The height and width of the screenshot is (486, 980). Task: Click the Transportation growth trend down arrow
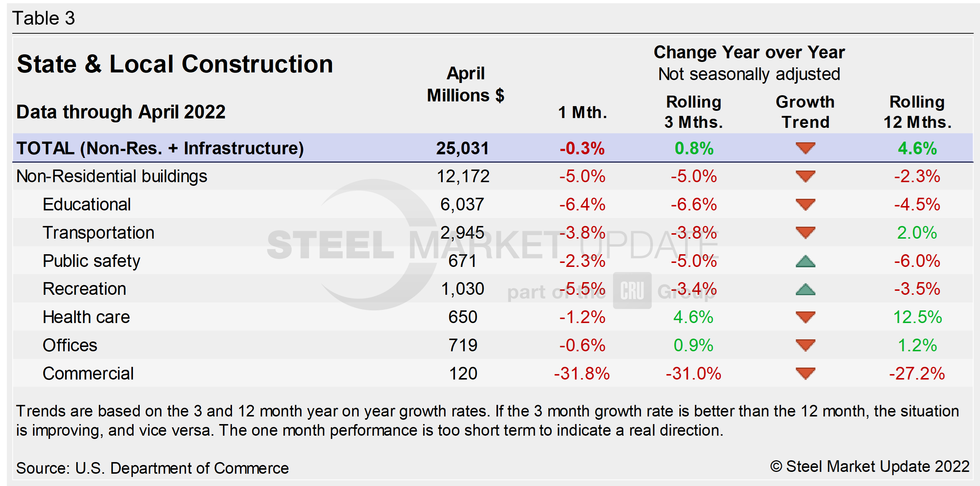tap(805, 232)
